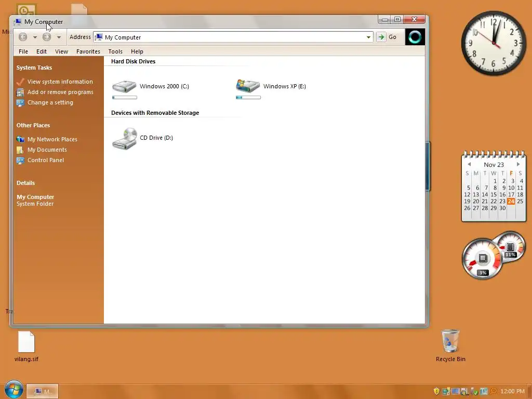
Task: Click the Nov 23 calendar heading
Action: point(494,165)
